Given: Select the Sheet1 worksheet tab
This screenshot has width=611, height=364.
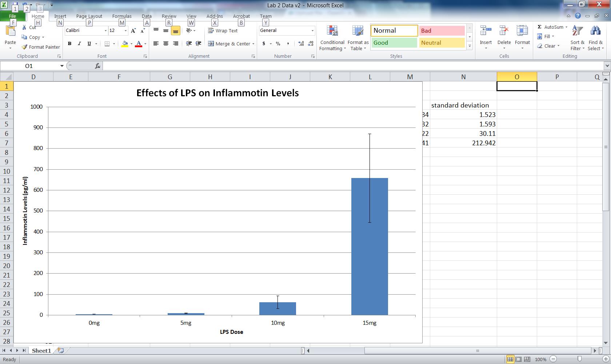Looking at the screenshot, I should (41, 351).
